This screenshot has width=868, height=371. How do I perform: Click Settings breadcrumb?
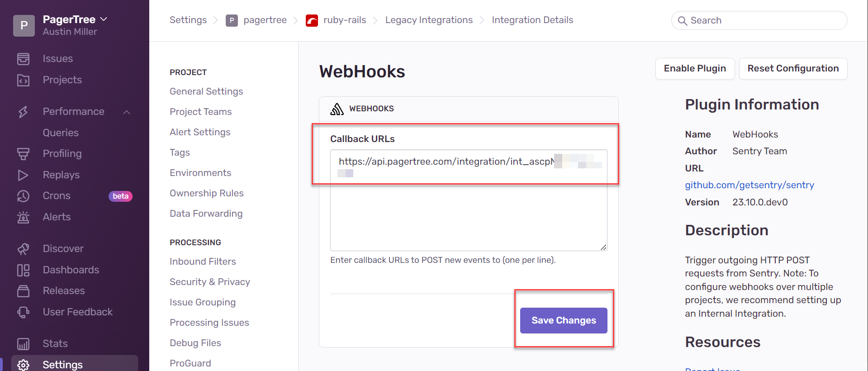click(188, 20)
